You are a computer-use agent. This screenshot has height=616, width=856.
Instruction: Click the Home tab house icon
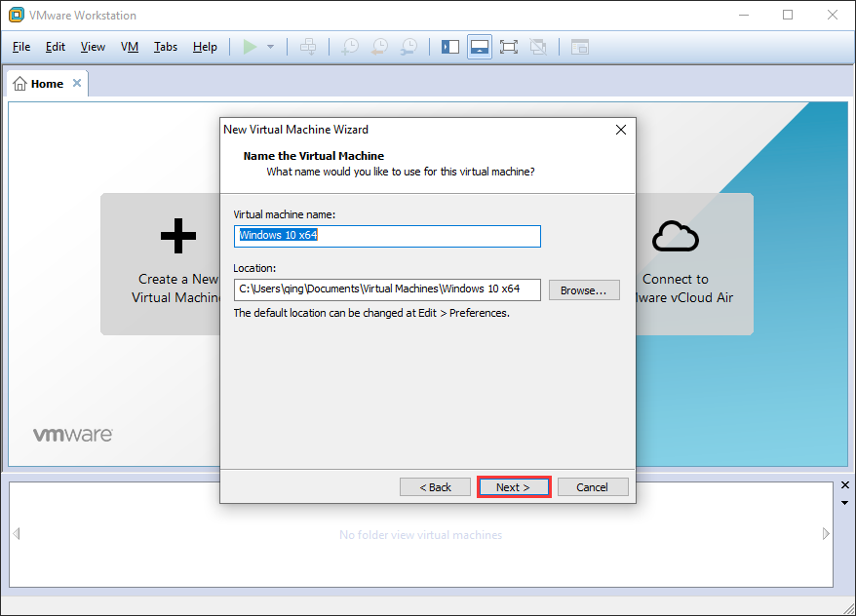19,84
